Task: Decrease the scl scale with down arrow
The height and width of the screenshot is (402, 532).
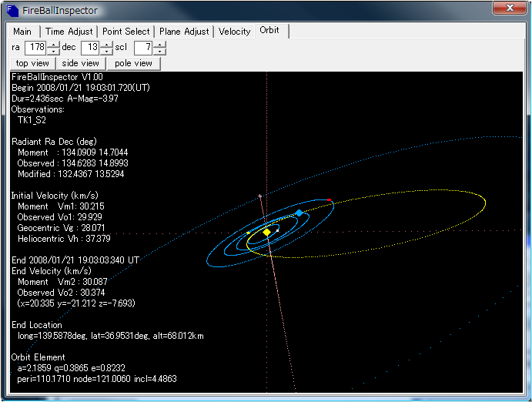Action: click(159, 52)
